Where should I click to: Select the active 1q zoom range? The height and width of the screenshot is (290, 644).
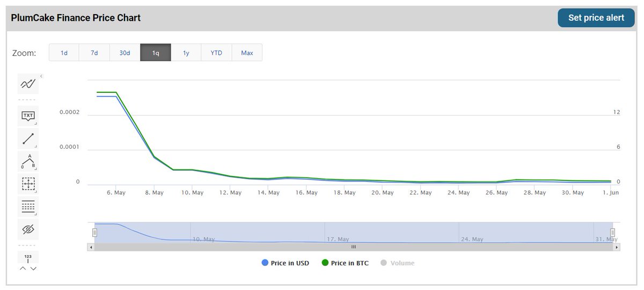pos(156,53)
